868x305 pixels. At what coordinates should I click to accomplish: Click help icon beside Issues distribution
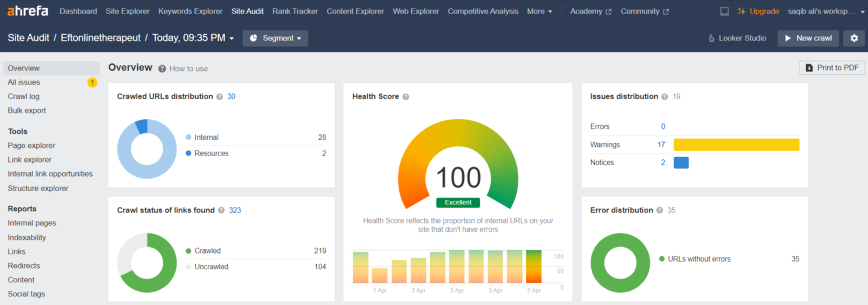(x=665, y=97)
